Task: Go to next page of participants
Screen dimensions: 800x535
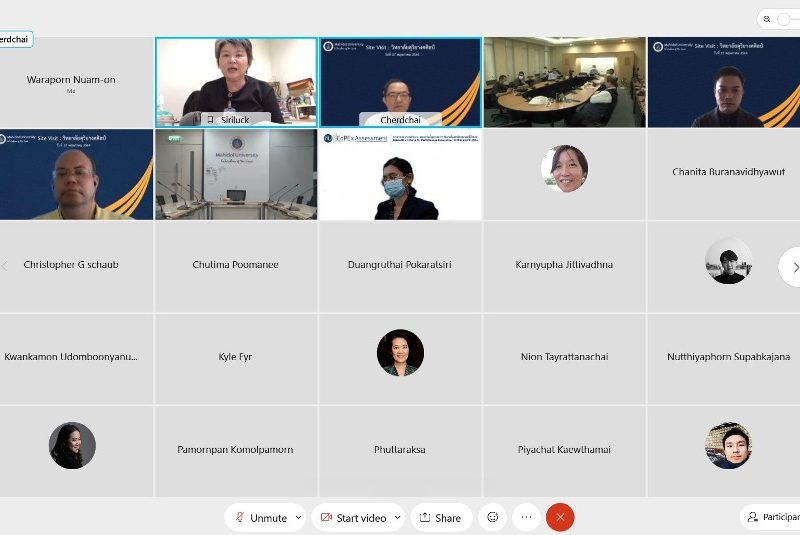Action: [x=794, y=267]
